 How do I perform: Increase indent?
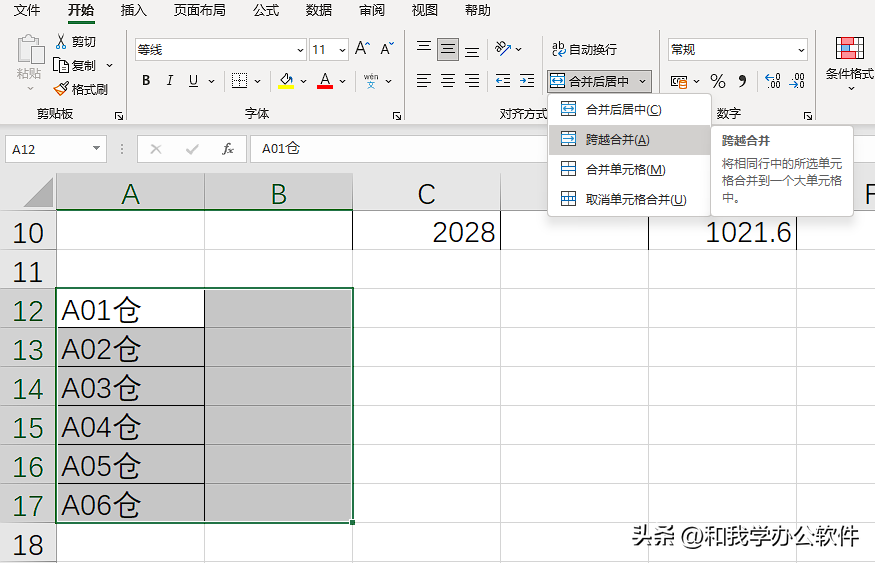click(x=527, y=81)
